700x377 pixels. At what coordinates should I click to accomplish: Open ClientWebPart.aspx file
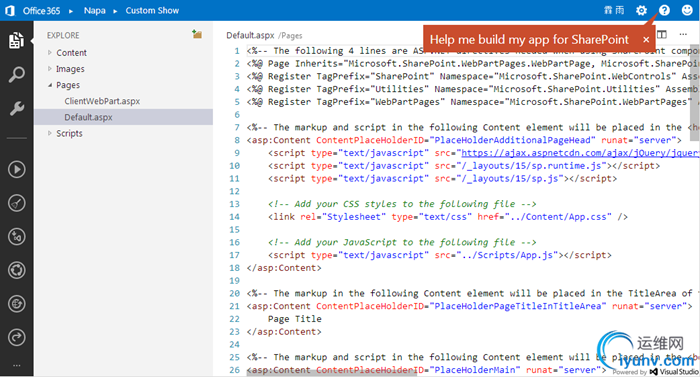pos(102,101)
